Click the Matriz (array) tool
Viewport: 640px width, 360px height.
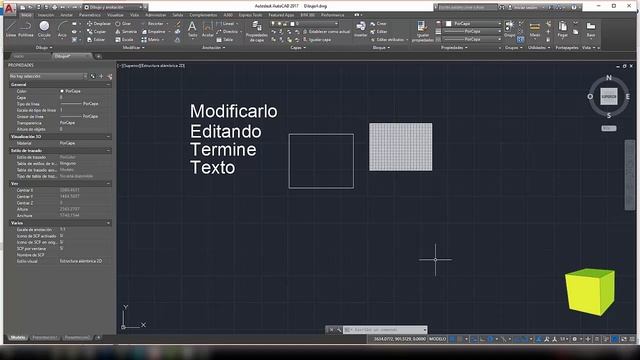pyautogui.click(x=151, y=40)
